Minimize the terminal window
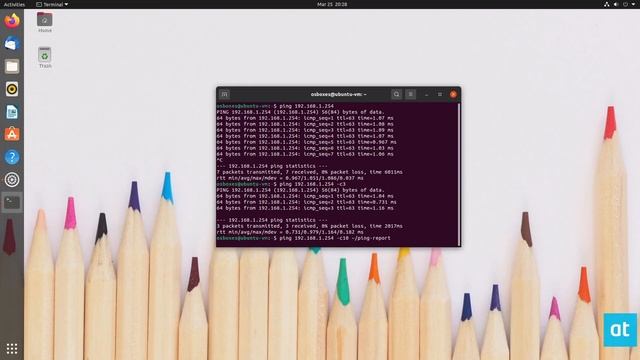This screenshot has height=360, width=640. pos(427,94)
